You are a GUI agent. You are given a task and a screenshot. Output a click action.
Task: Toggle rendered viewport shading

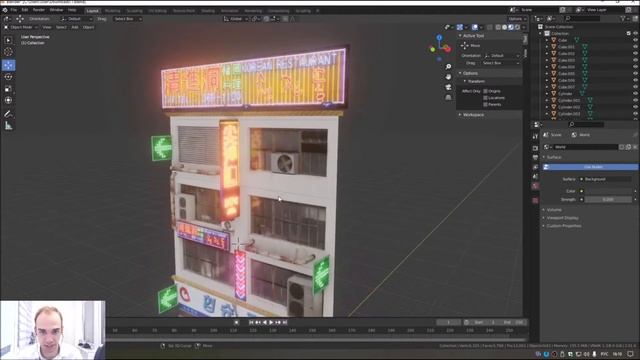(x=518, y=27)
